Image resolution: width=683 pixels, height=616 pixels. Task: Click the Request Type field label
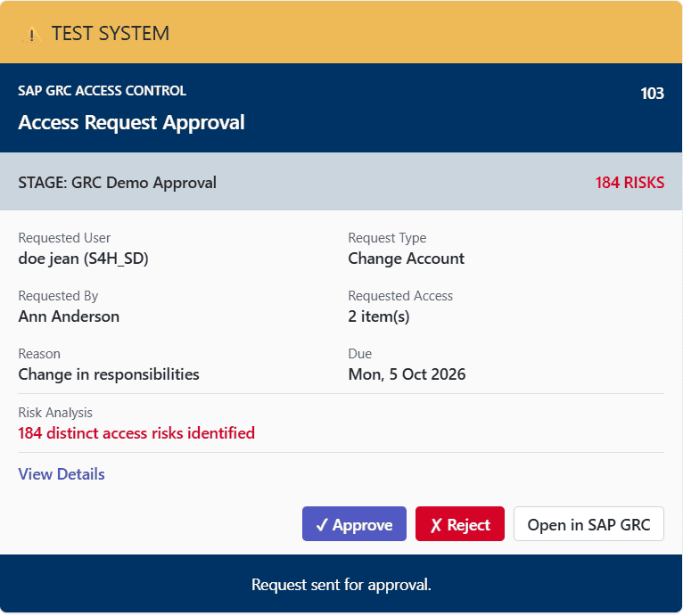pyautogui.click(x=387, y=238)
